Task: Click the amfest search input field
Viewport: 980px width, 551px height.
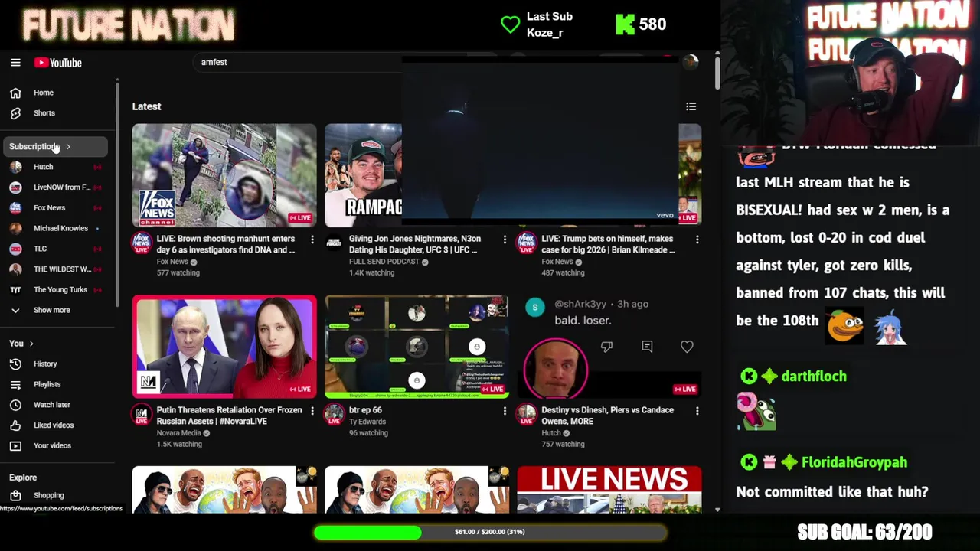Action: 299,62
